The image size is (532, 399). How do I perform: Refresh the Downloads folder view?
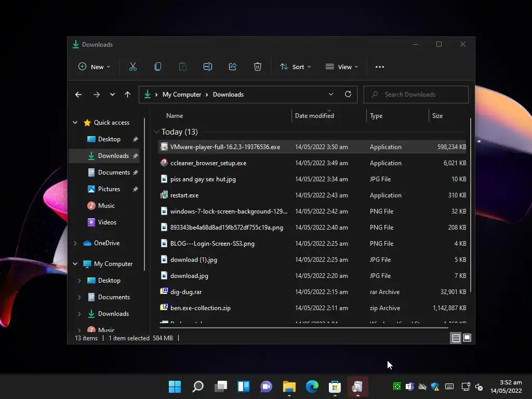[348, 95]
